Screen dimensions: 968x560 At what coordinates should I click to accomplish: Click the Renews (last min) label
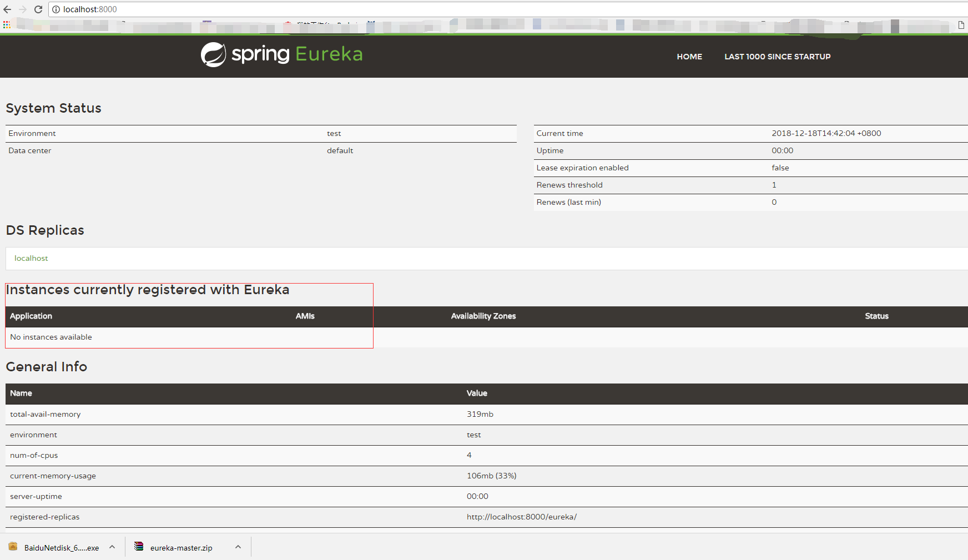coord(568,202)
